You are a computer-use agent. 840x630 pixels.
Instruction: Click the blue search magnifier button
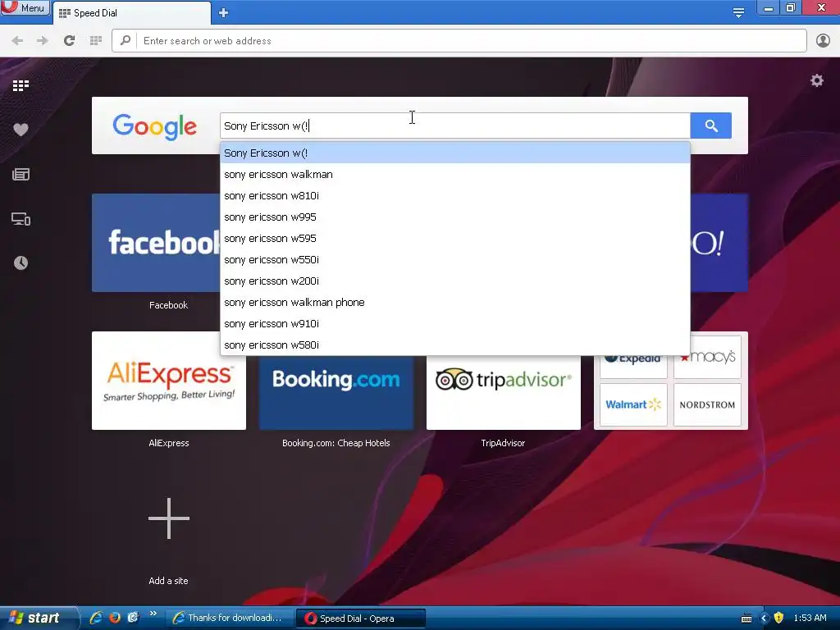[x=711, y=126]
